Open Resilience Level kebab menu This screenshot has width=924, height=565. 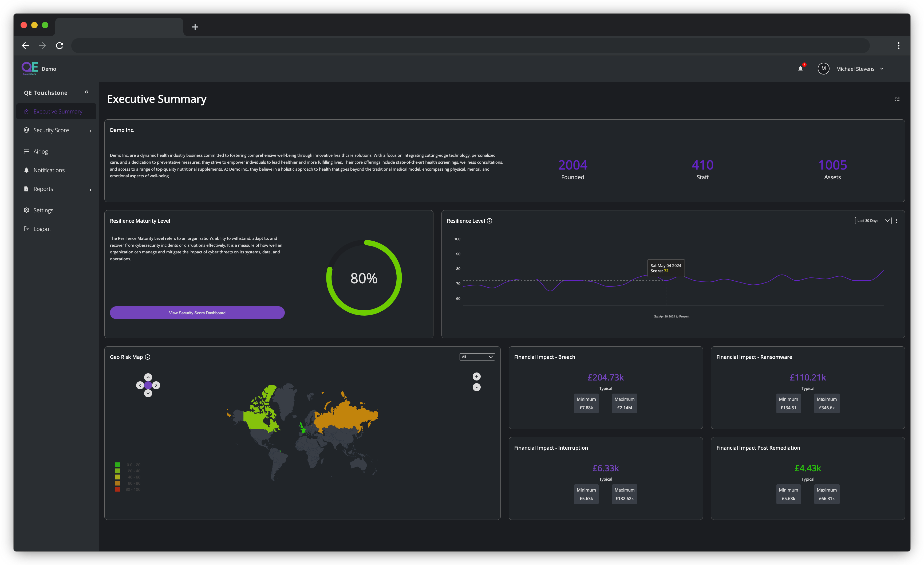coord(896,221)
